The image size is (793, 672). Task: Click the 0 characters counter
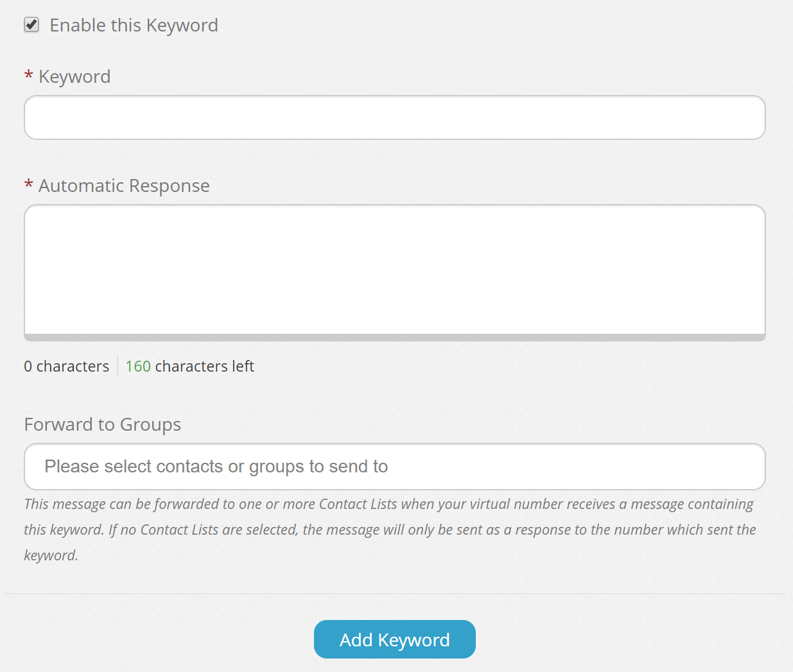66,366
